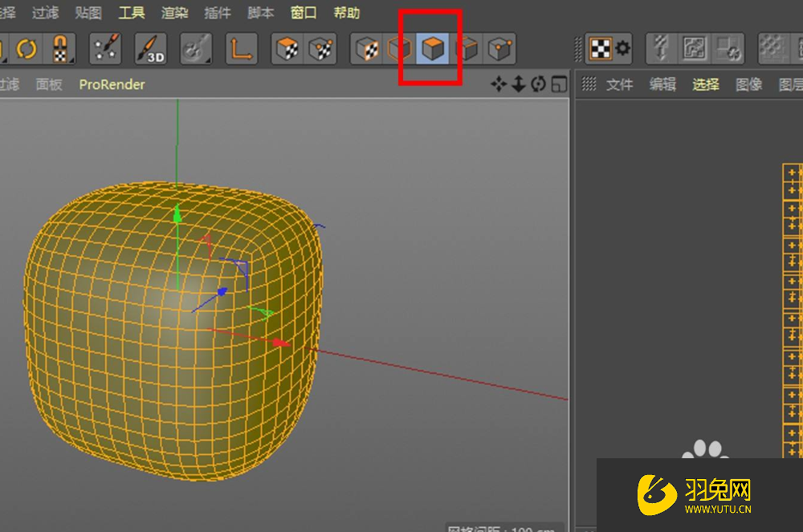
Task: Switch to point editing mode icon
Action: [x=496, y=48]
